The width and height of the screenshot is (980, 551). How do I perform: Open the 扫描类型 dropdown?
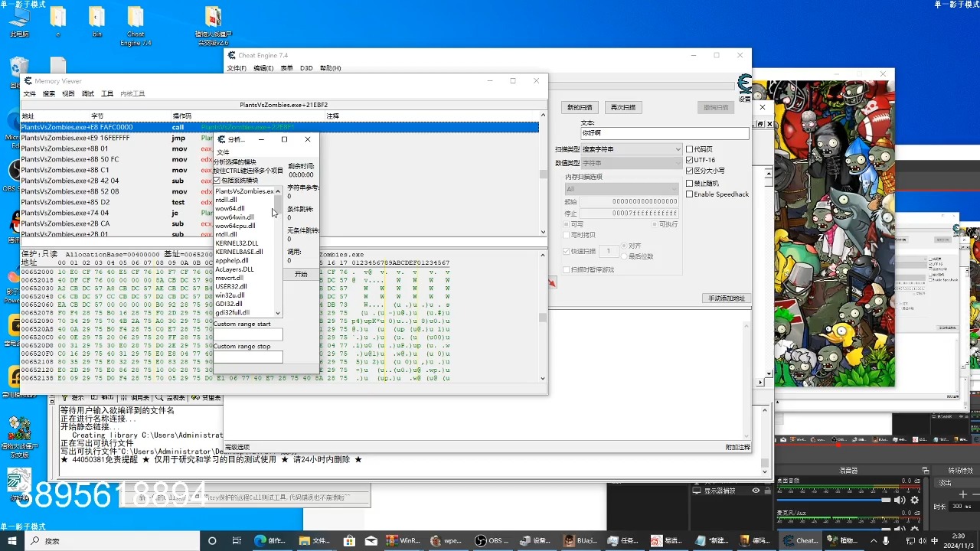point(631,149)
